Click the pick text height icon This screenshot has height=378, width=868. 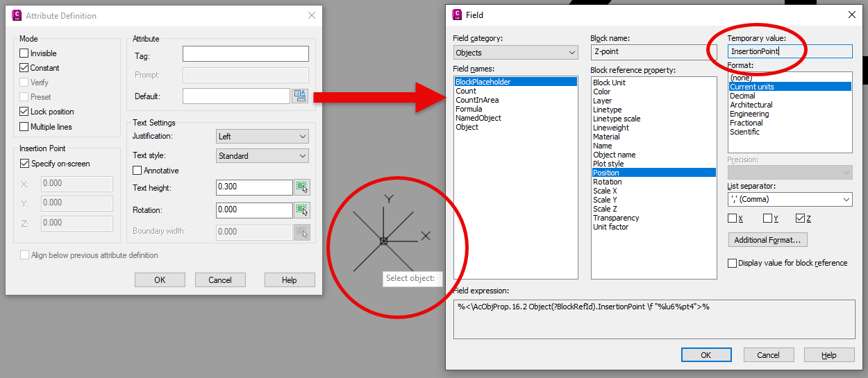(302, 187)
